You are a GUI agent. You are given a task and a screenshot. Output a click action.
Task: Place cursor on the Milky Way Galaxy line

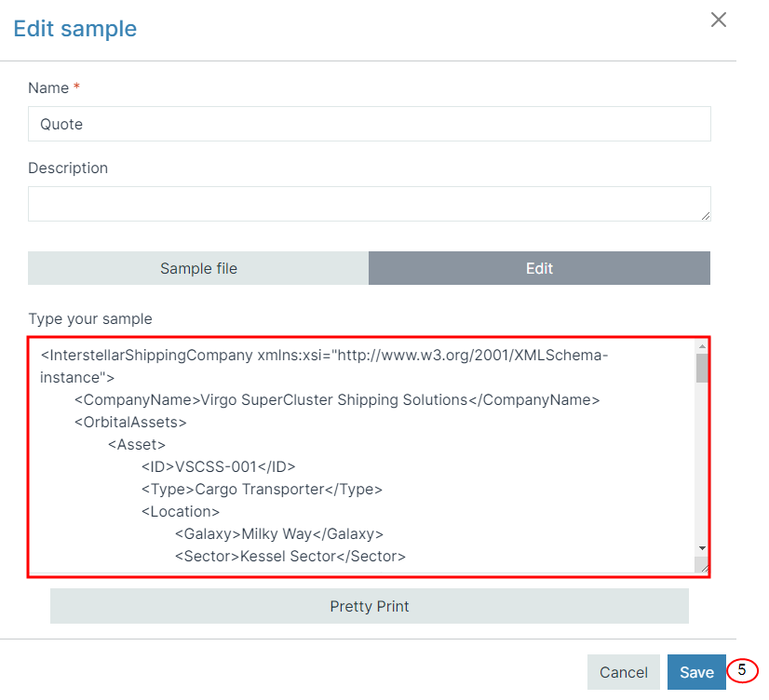pos(279,533)
